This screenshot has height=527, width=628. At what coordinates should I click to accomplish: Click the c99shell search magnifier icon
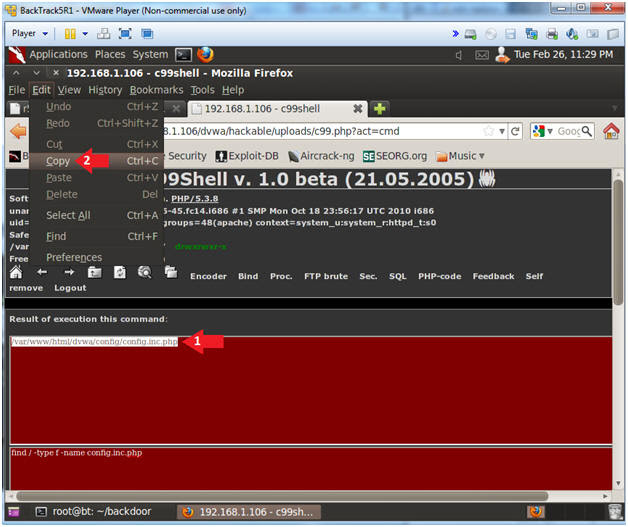tap(145, 273)
